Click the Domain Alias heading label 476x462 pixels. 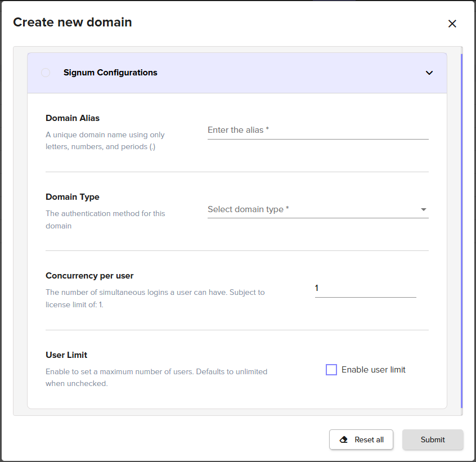73,118
